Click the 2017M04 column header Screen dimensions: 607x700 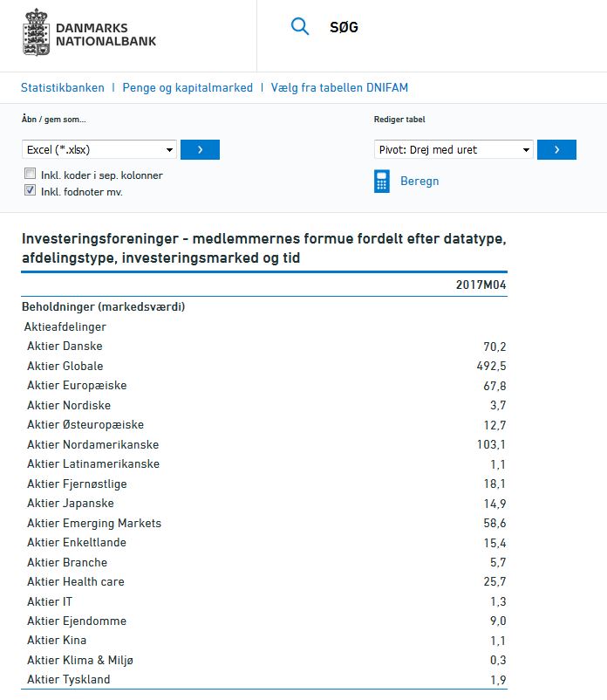pos(481,285)
